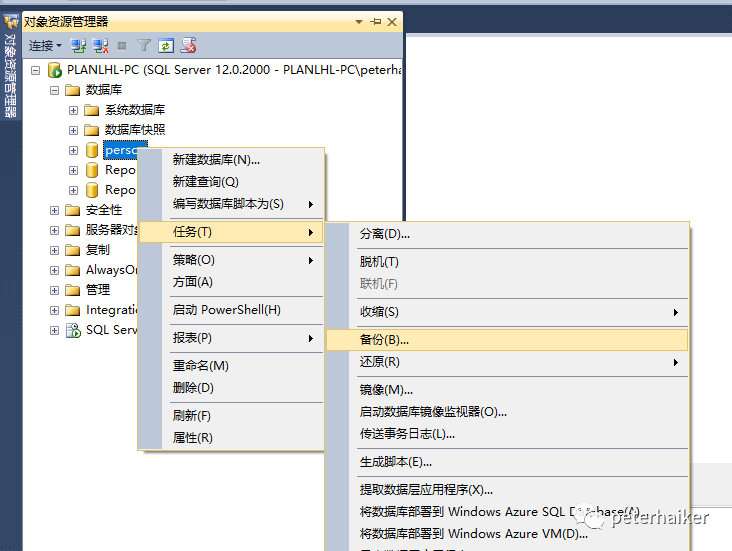Image resolution: width=732 pixels, height=551 pixels.
Task: Choose 镜像(M)... in the tasks submenu
Action: 507,390
